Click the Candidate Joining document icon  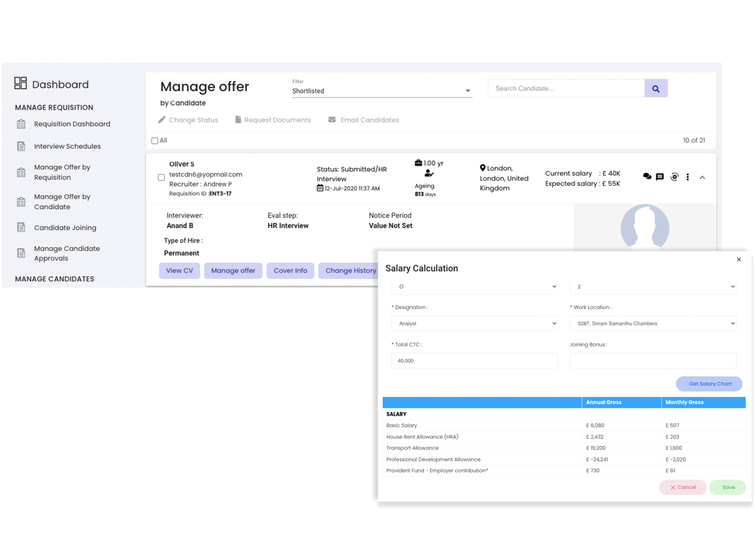21,227
